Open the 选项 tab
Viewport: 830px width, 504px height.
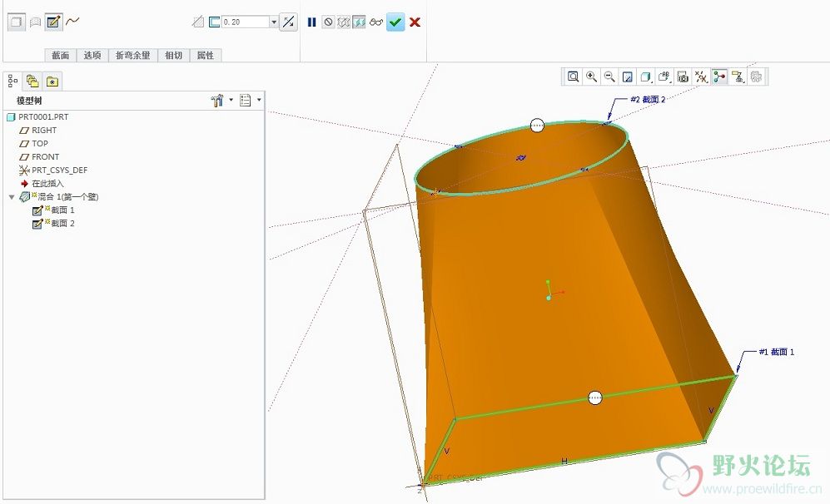pyautogui.click(x=92, y=55)
